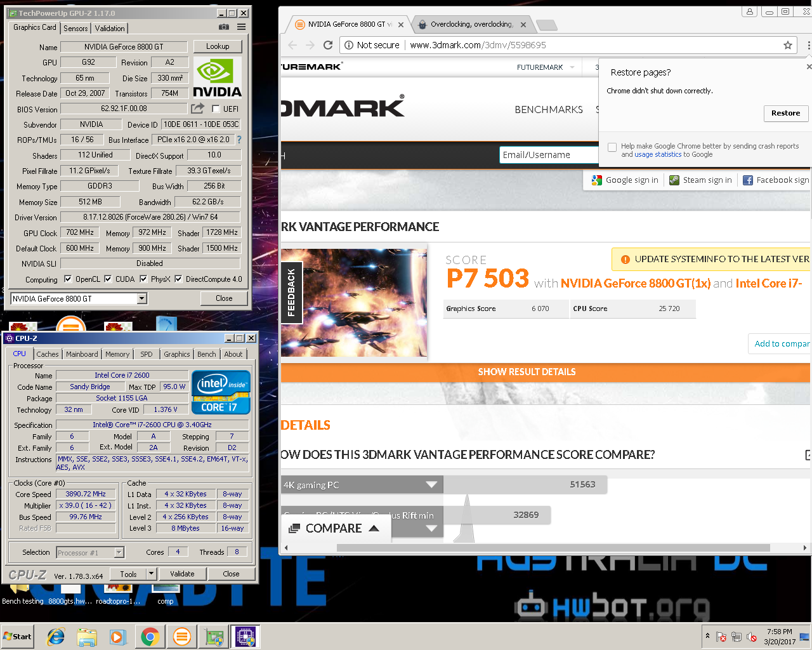
Task: Expand the COMPARE panel arrow
Action: (374, 528)
